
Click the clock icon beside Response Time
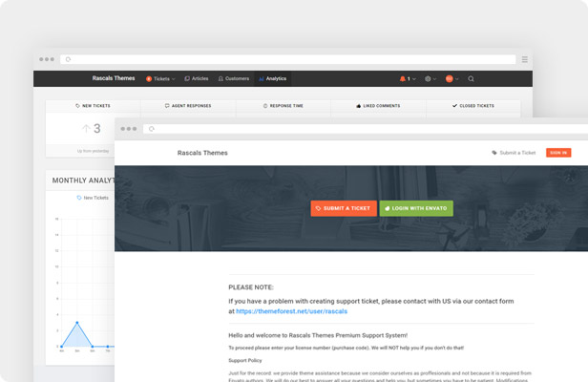click(x=265, y=106)
